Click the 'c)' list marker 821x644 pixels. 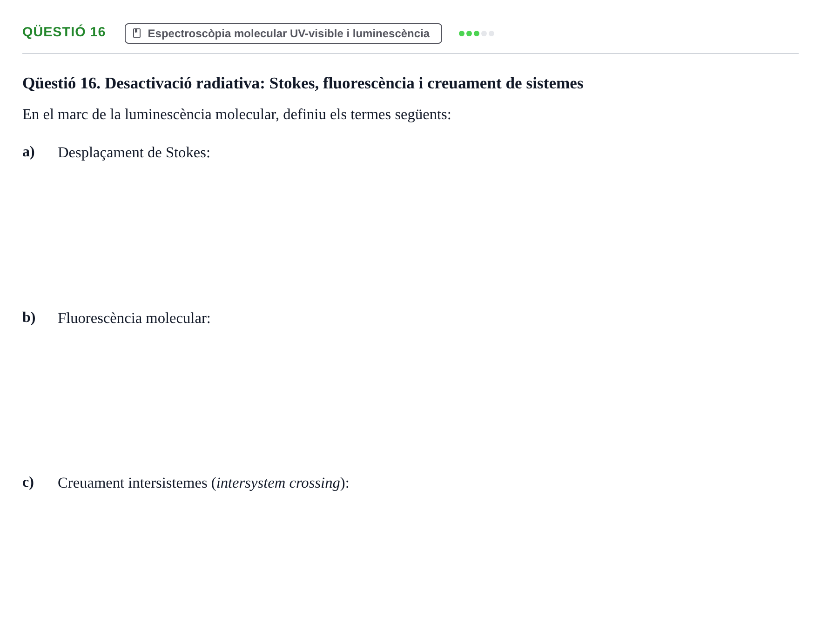pyautogui.click(x=28, y=483)
